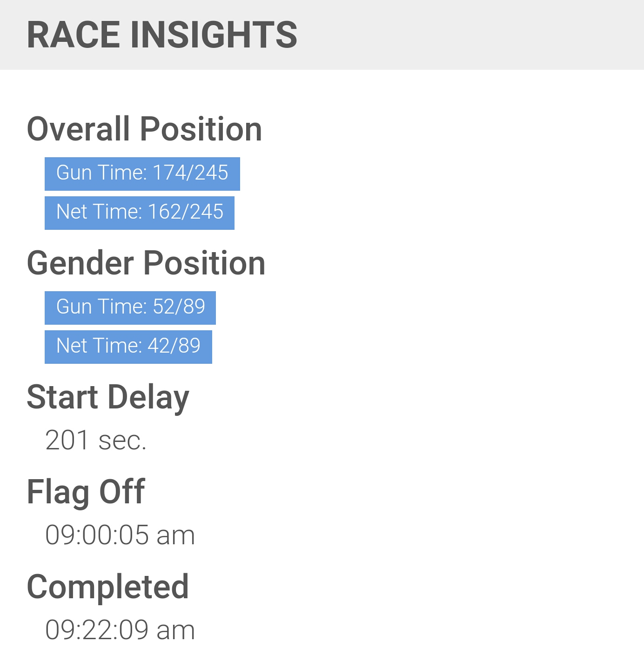This screenshot has height=655, width=644.
Task: Select the 09:00:05 am flag off time
Action: (x=120, y=535)
